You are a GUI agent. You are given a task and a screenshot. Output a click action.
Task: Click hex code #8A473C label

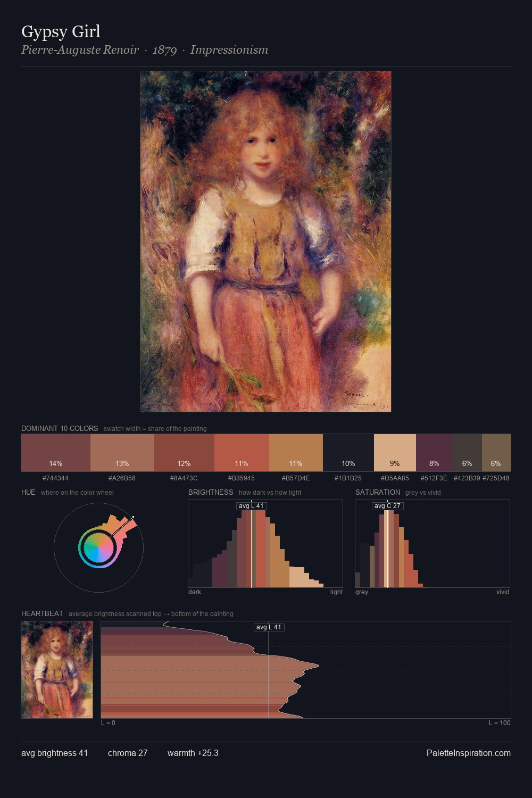point(184,478)
